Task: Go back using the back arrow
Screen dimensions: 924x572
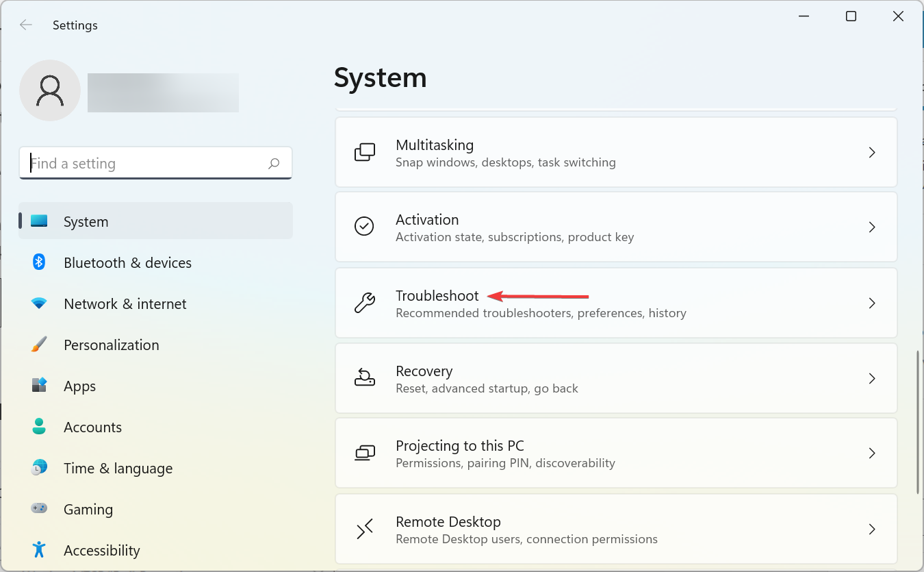Action: pos(26,25)
